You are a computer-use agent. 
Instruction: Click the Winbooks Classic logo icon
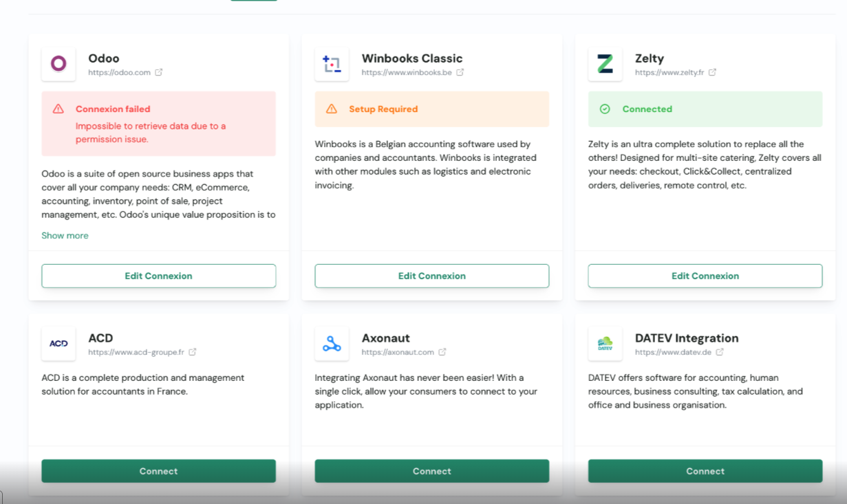332,65
